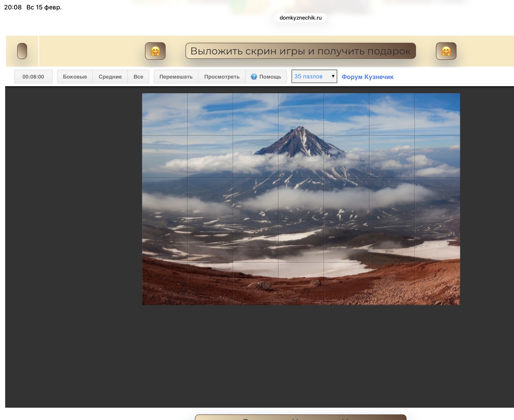Image resolution: width=514 pixels, height=420 pixels.
Task: Click the Выложить скрин игры banner button
Action: 301,51
